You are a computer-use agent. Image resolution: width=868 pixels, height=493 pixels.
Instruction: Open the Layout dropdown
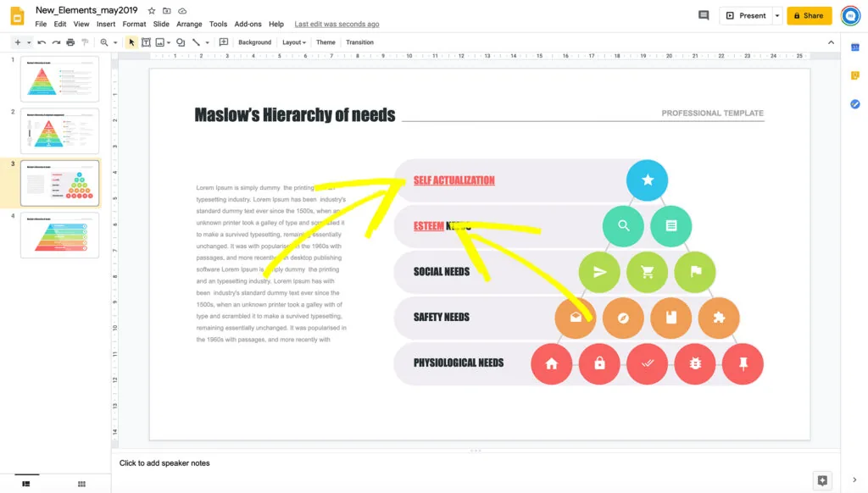coord(294,42)
